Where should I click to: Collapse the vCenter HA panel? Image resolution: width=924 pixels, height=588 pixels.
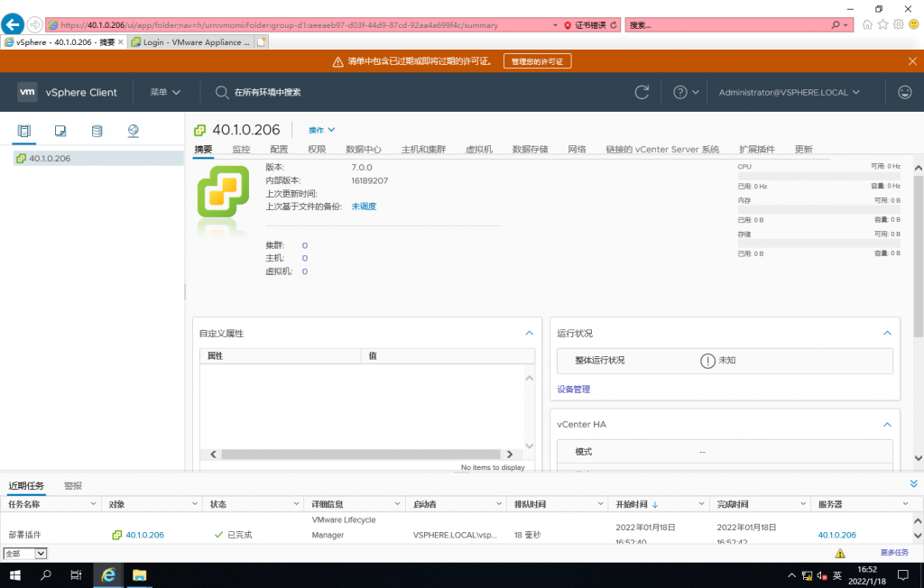887,425
